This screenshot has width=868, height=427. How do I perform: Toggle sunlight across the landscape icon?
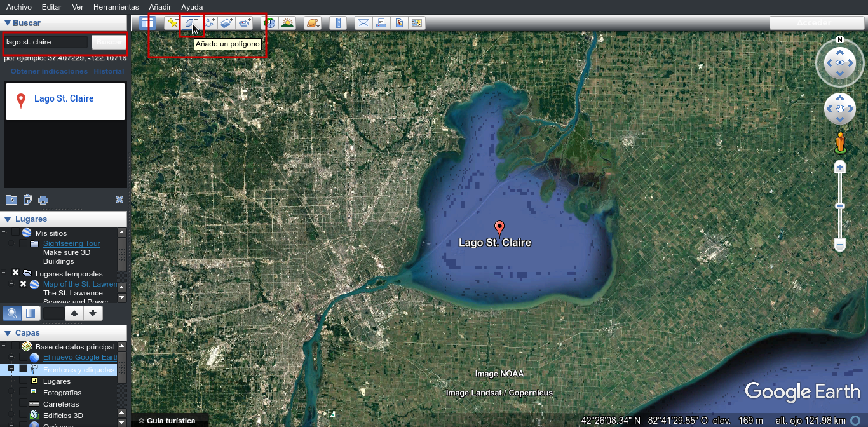pyautogui.click(x=287, y=23)
